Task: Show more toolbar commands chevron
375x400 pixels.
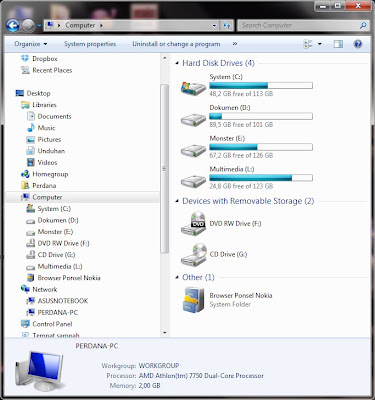Action: pyautogui.click(x=235, y=44)
